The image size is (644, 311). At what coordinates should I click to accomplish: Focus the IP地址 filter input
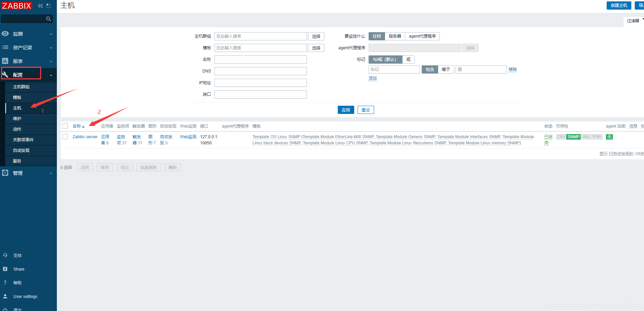point(261,83)
